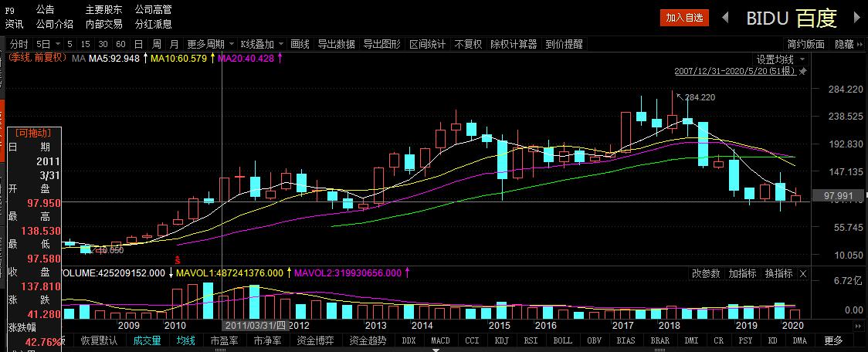Select the 15-minute period
This screenshot has width=868, height=352.
click(x=85, y=44)
